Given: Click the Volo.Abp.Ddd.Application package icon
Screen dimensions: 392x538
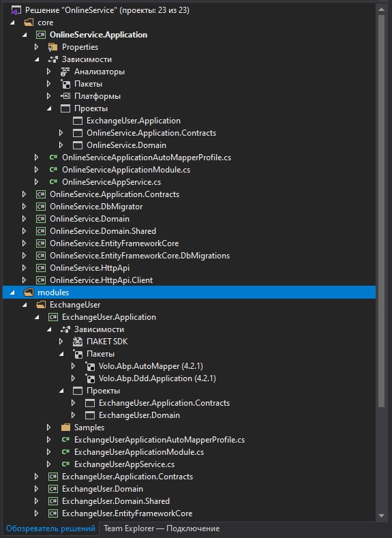Looking at the screenshot, I should click(x=90, y=378).
